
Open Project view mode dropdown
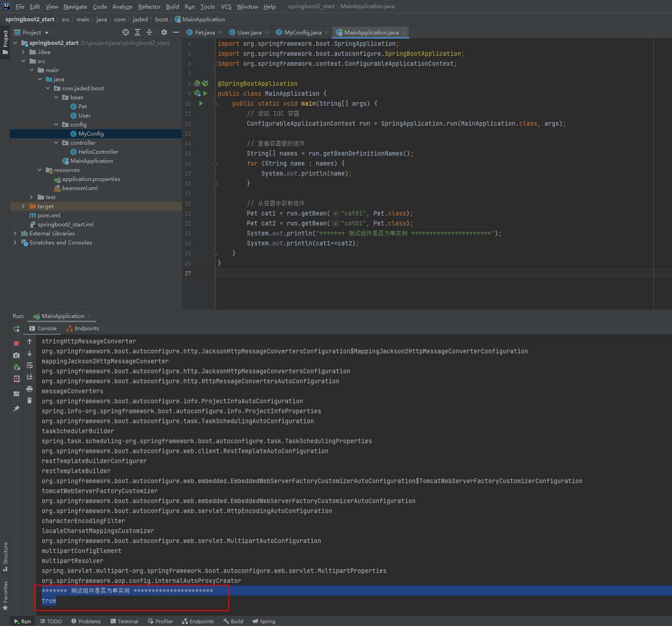47,33
